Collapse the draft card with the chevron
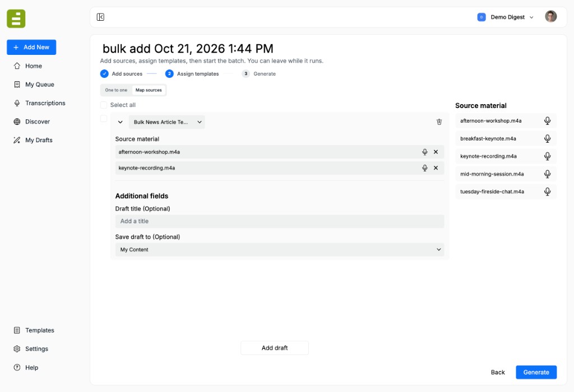 click(120, 122)
